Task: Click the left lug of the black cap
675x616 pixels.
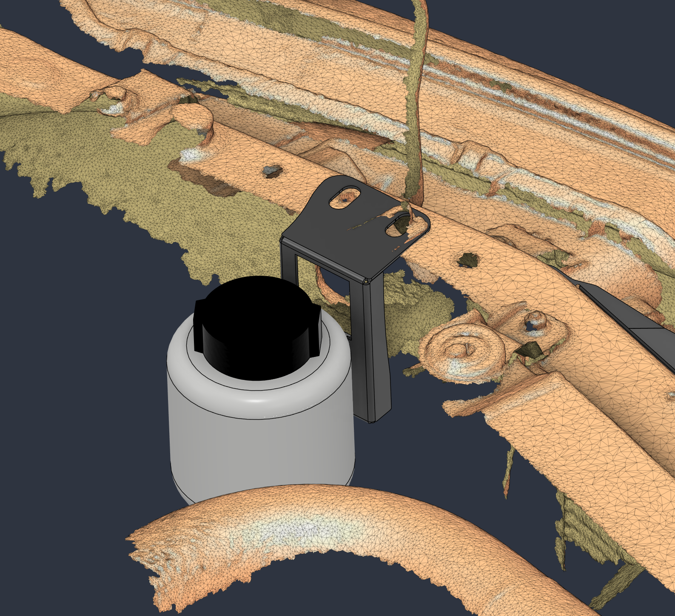Action: [199, 325]
